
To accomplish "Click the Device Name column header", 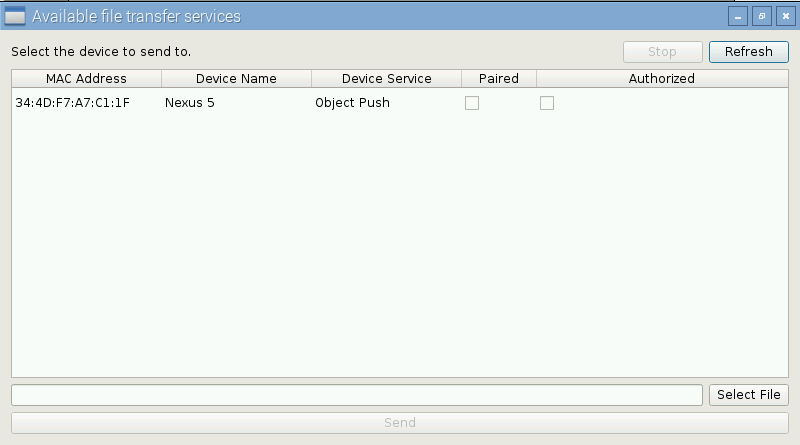I will tap(236, 78).
